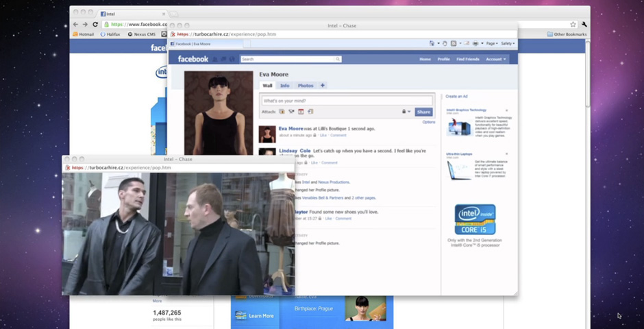Open the Halifax bookmark
Viewport: 644px width, 329px height.
pos(110,34)
